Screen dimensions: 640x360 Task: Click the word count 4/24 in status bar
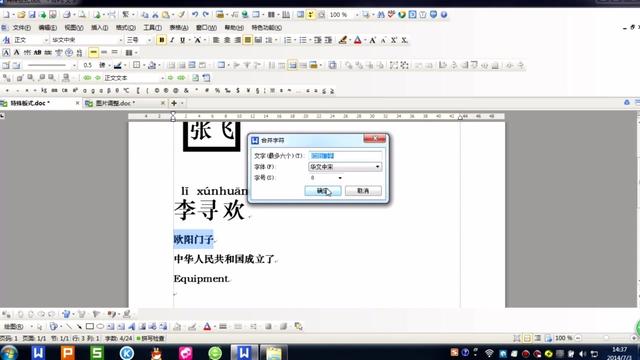[118, 338]
